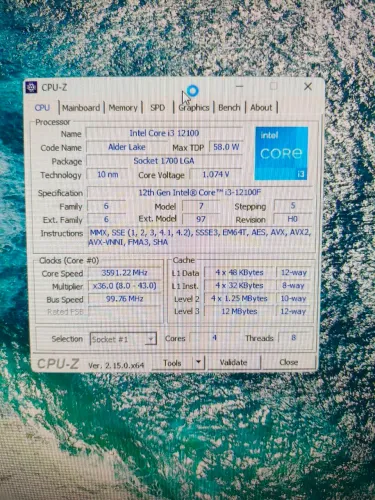The image size is (375, 500).
Task: Click the Level 3 value 12 MBytes
Action: pos(239,312)
